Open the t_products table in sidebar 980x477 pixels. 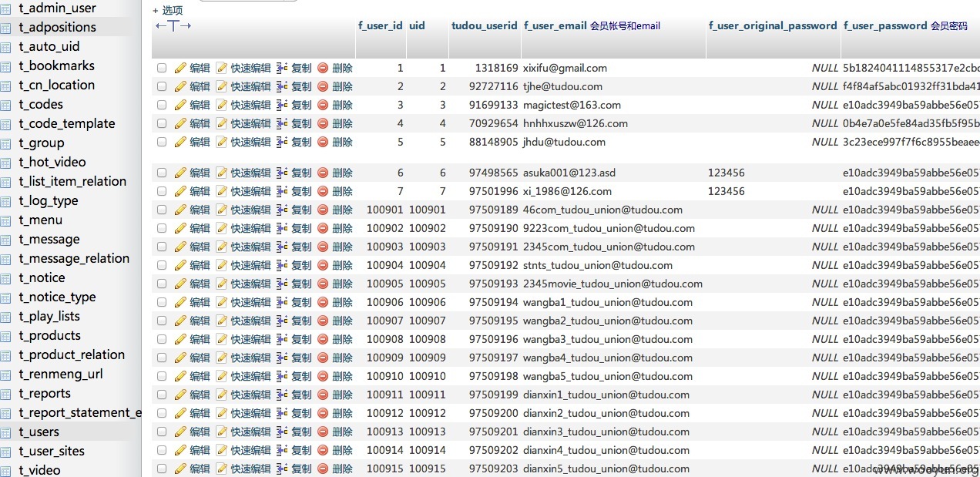tap(49, 335)
